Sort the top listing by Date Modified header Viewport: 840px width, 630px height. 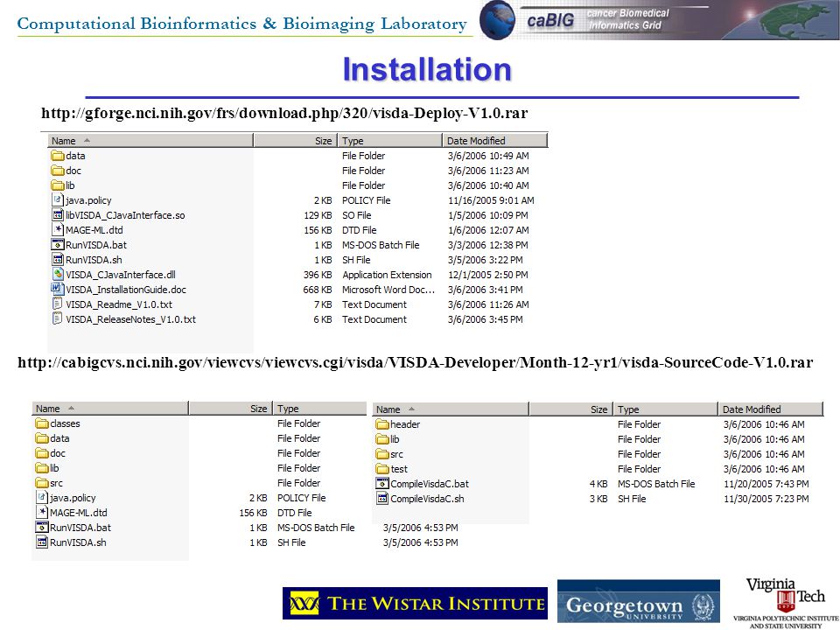pos(495,141)
